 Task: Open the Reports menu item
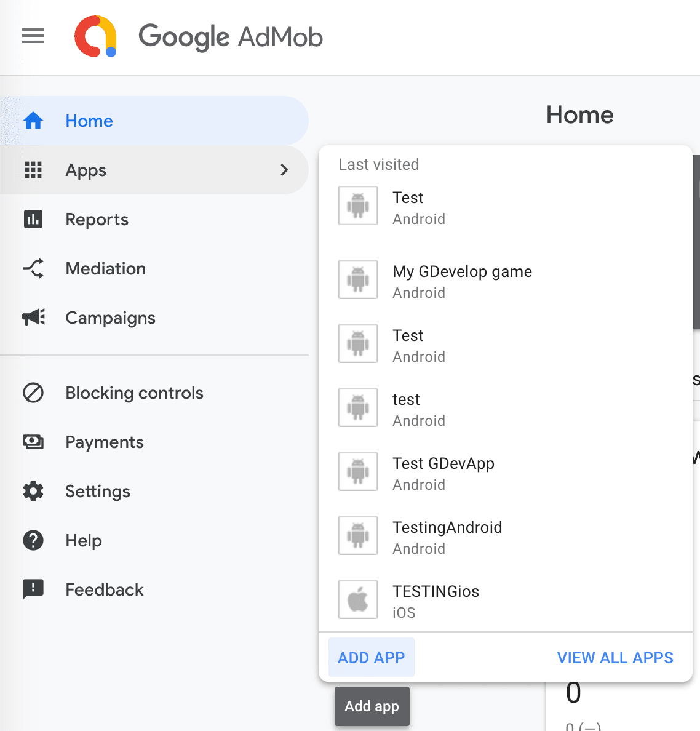pos(97,219)
